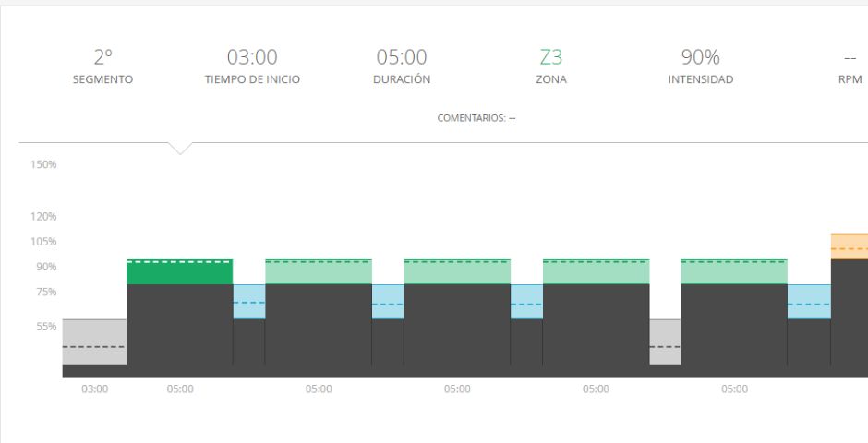Select the first gray warm-up segment
This screenshot has height=443, width=868.
[x=94, y=341]
